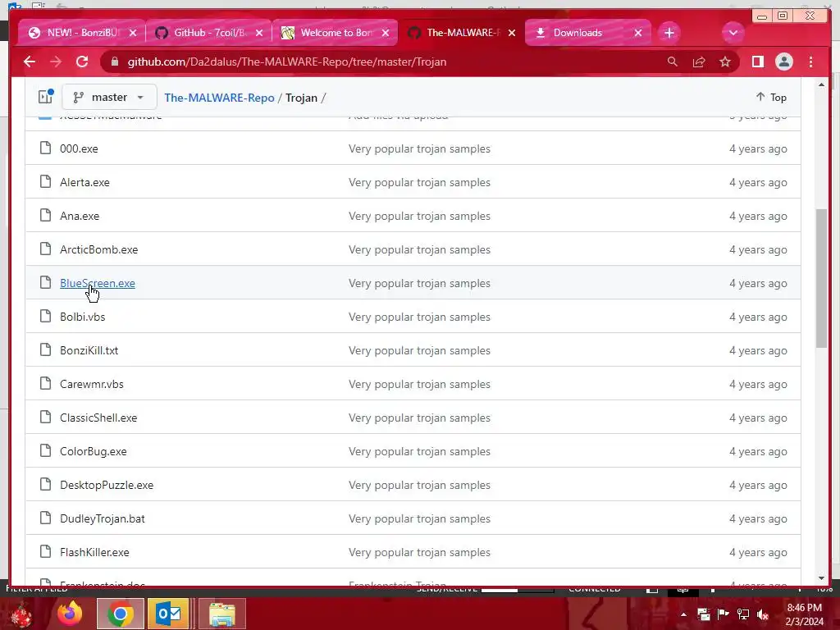Open the zoom/search icon in address bar
This screenshot has height=630, width=840.
(x=673, y=62)
